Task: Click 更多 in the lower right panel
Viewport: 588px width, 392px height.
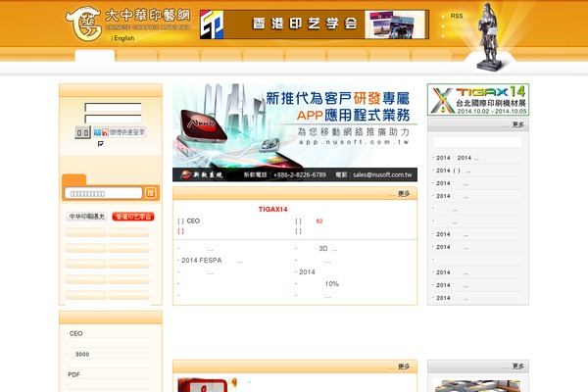Action: click(517, 367)
